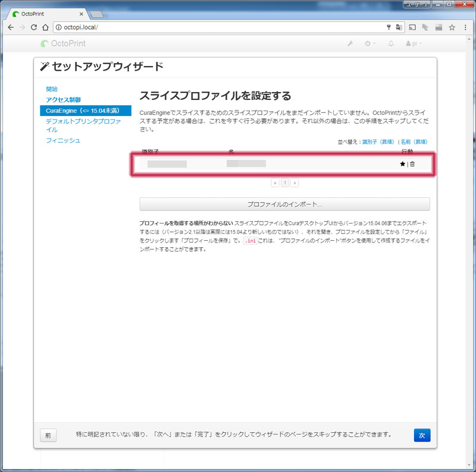Open the saved password key icon

pos(389,27)
